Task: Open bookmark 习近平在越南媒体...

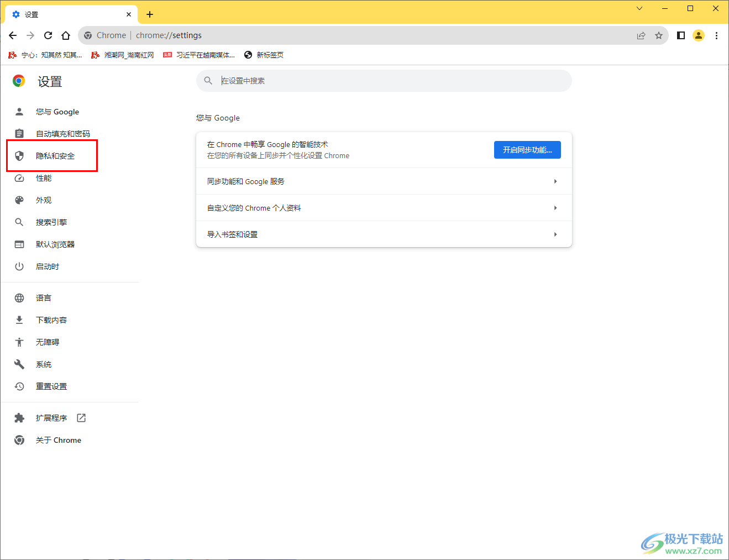Action: (199, 55)
